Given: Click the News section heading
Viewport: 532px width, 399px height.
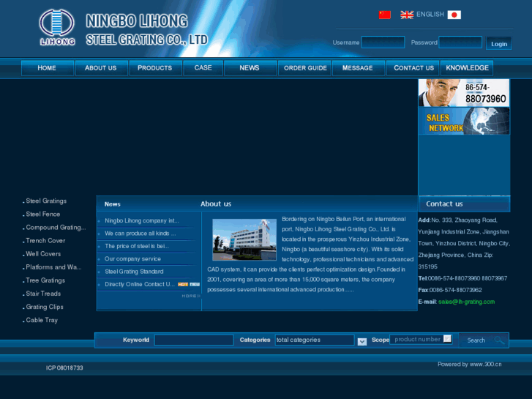Looking at the screenshot, I should coord(112,204).
